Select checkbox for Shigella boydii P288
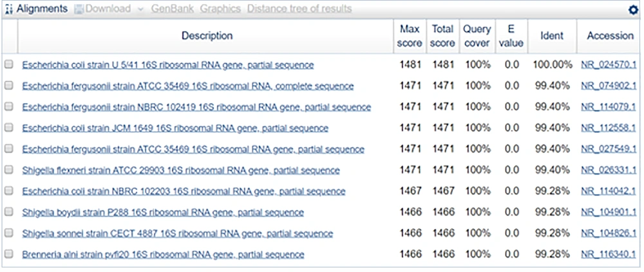This screenshot has height=272, width=644. [x=9, y=212]
